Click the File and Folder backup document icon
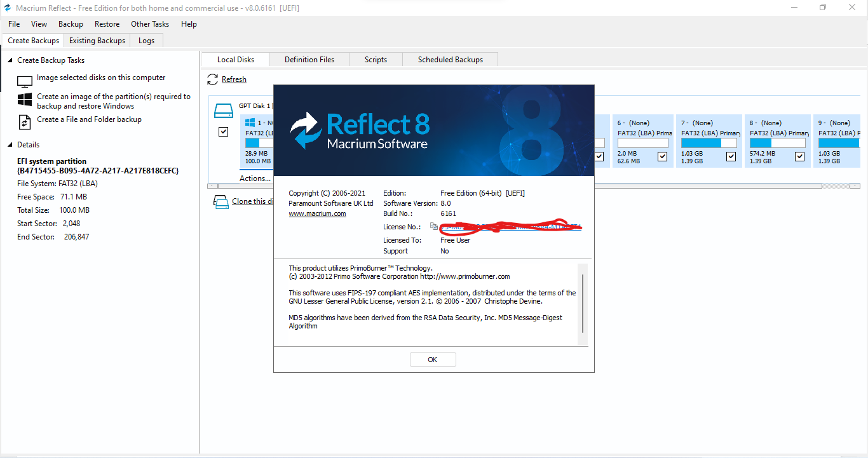Image resolution: width=868 pixels, height=458 pixels. 25,122
